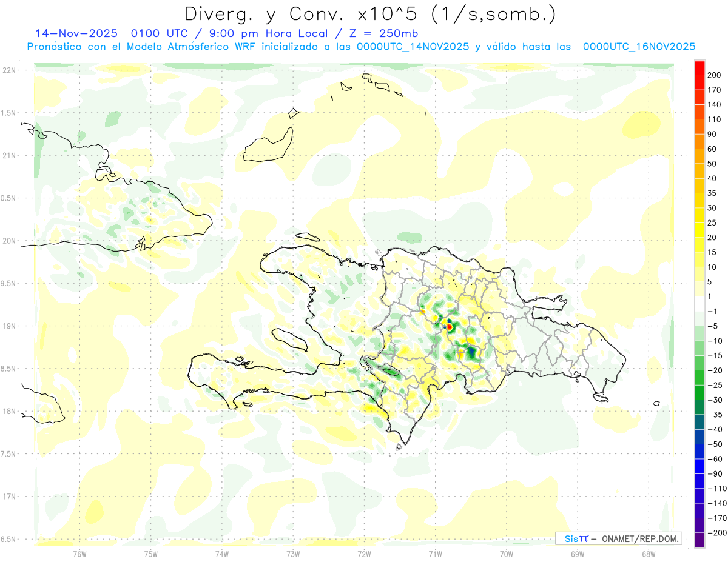The width and height of the screenshot is (728, 562).
Task: Click the colorbar label '-20'
Action: point(715,370)
